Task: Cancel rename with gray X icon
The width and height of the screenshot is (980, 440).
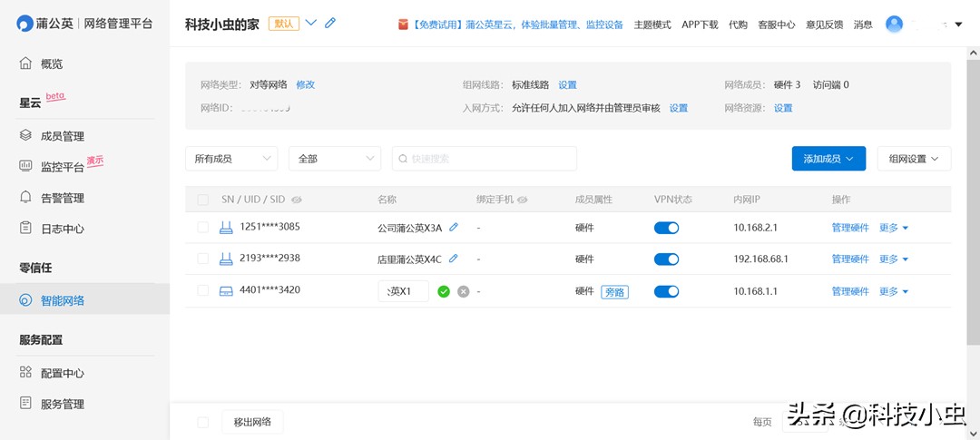Action: pyautogui.click(x=463, y=291)
